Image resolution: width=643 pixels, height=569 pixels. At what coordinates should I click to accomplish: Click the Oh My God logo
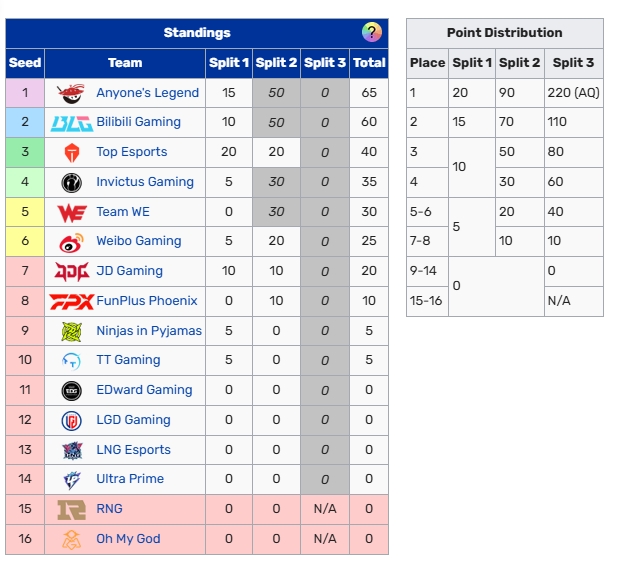72,539
